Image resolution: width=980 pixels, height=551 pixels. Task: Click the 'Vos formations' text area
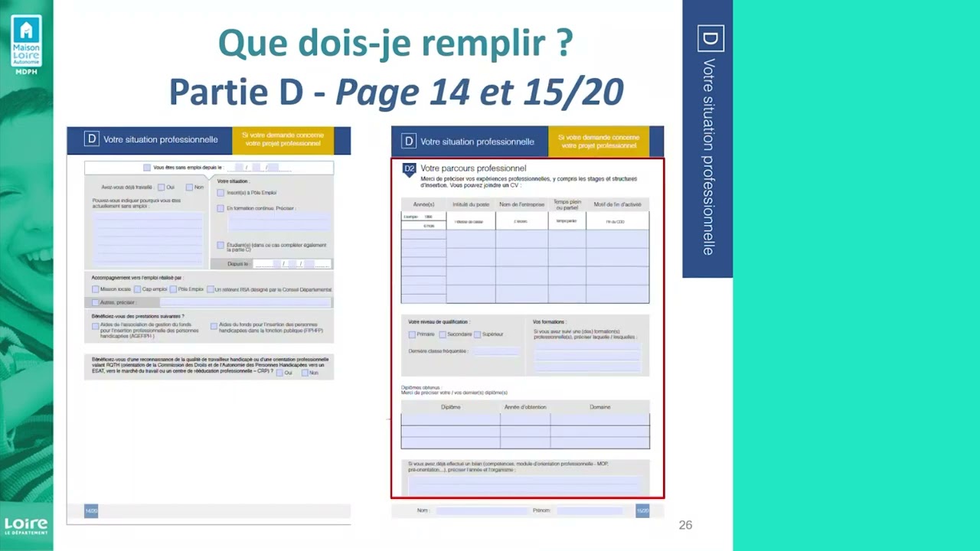587,357
